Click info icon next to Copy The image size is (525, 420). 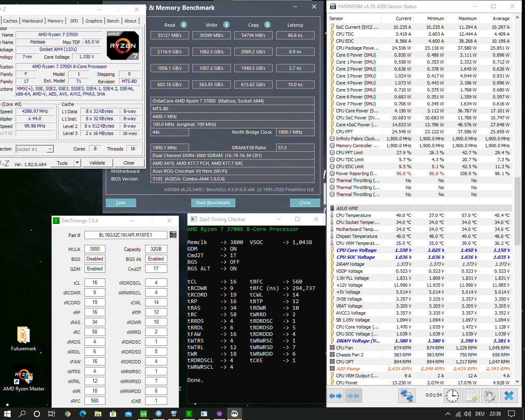(x=267, y=25)
